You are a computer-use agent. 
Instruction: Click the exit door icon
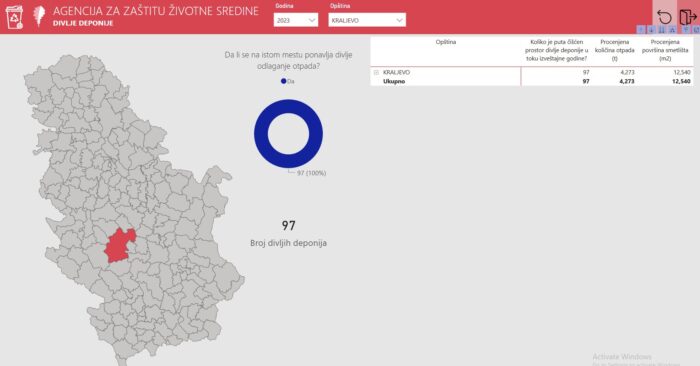(688, 17)
